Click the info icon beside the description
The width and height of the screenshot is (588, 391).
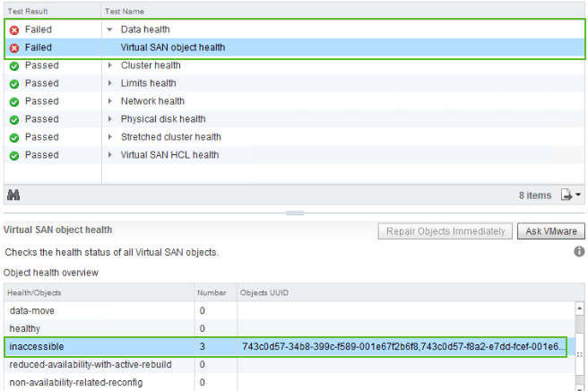[x=579, y=252]
